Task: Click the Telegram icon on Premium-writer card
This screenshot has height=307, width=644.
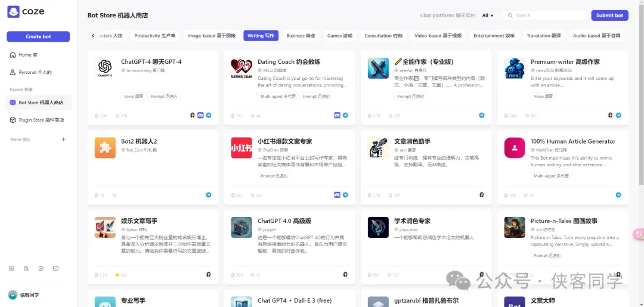Action: pyautogui.click(x=618, y=115)
